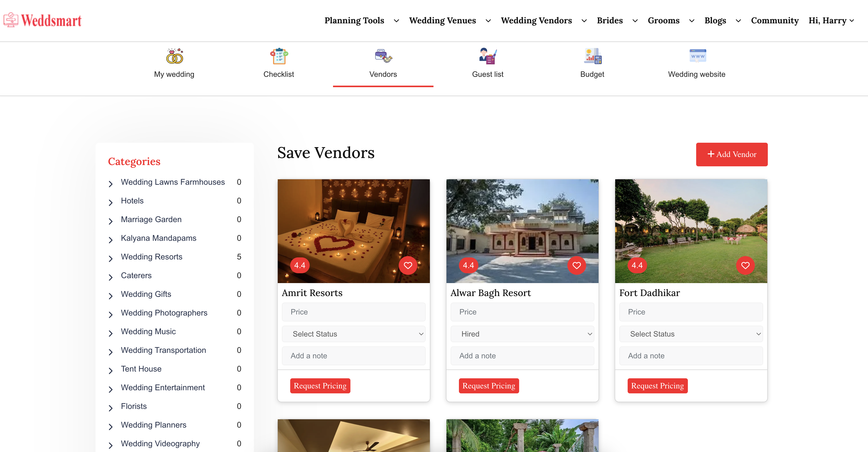Open the Budget calculator icon
The height and width of the screenshot is (452, 868).
click(592, 56)
